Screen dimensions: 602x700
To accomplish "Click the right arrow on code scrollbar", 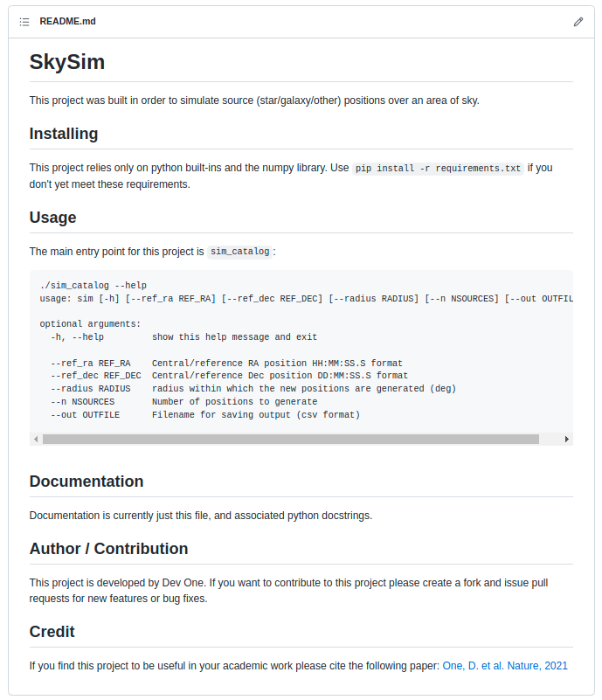I will point(568,438).
